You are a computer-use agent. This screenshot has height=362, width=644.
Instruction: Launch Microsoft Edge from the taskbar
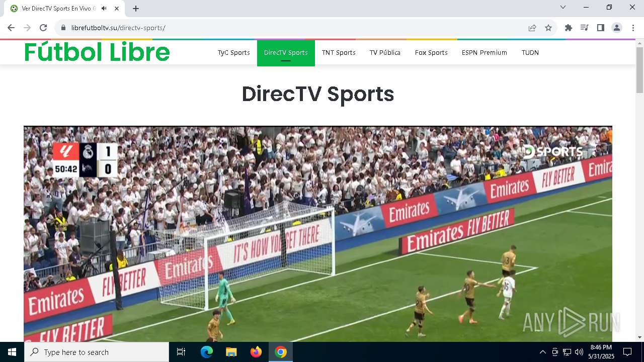207,352
